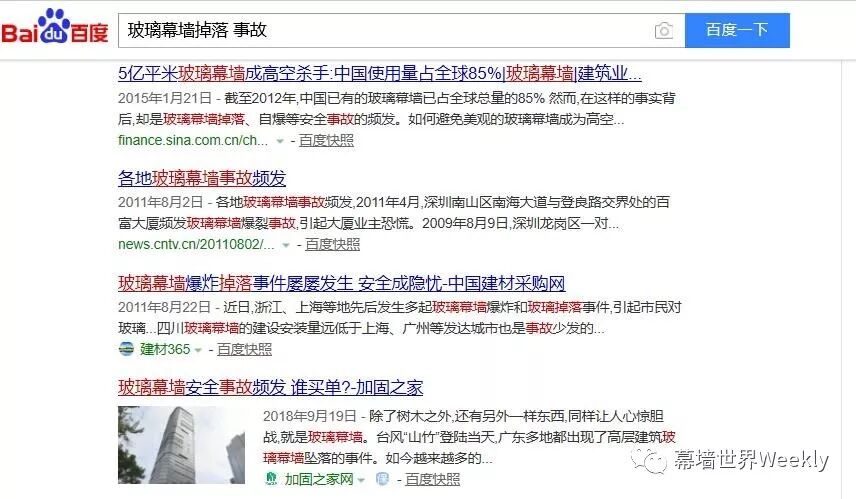Expand dropdown arrow next to news.cntv.cn
Viewport: 856px width, 499px height.
tap(286, 246)
